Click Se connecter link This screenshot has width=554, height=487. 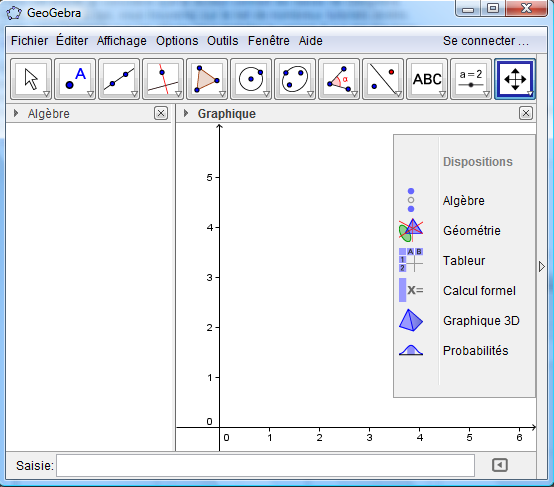tap(486, 41)
